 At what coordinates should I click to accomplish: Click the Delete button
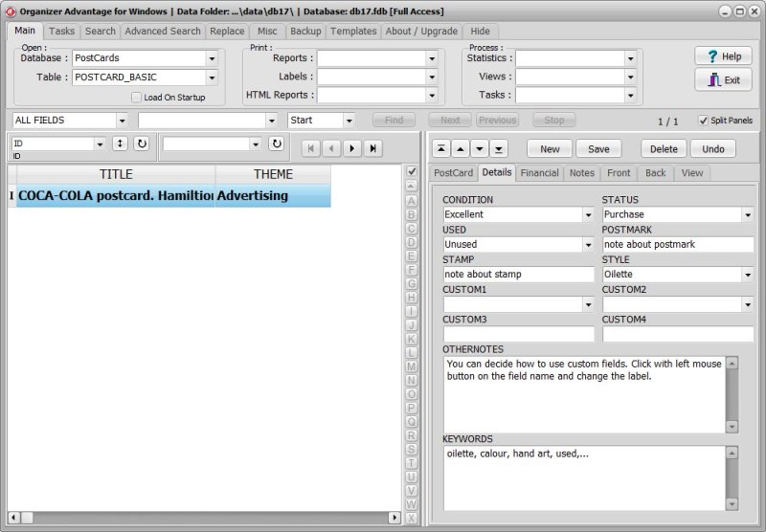tap(664, 149)
